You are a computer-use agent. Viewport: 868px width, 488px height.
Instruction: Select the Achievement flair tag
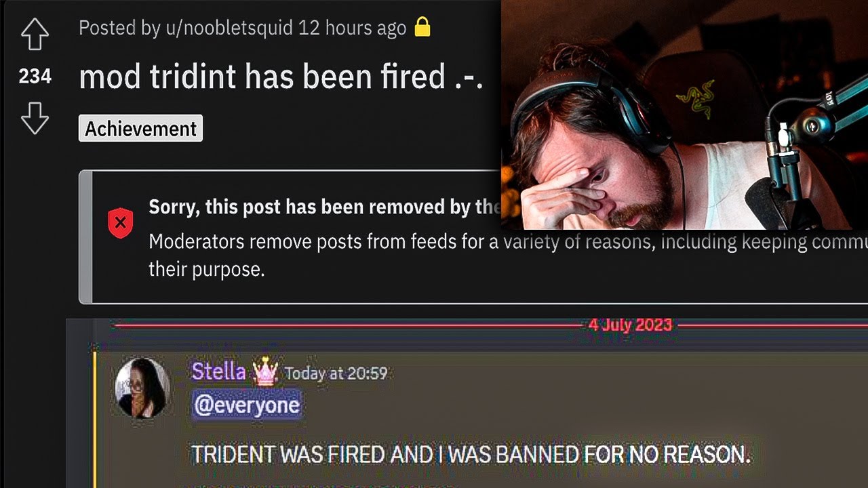tap(140, 128)
